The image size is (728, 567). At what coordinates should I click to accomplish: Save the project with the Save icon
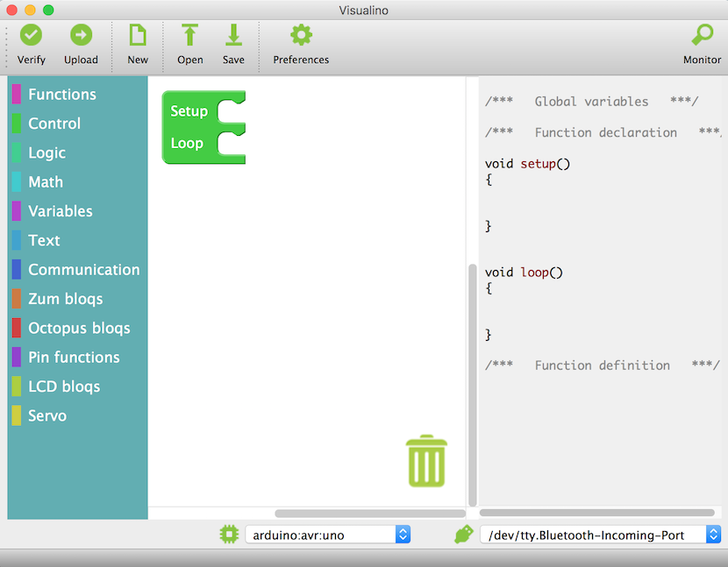(233, 35)
